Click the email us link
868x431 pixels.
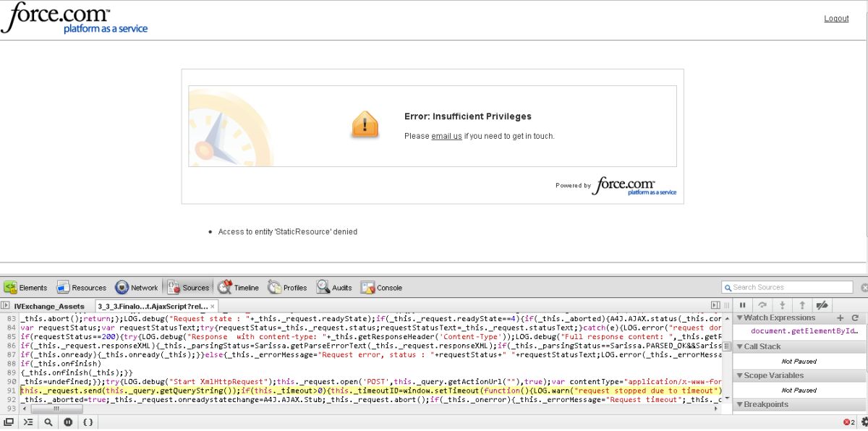pos(446,136)
